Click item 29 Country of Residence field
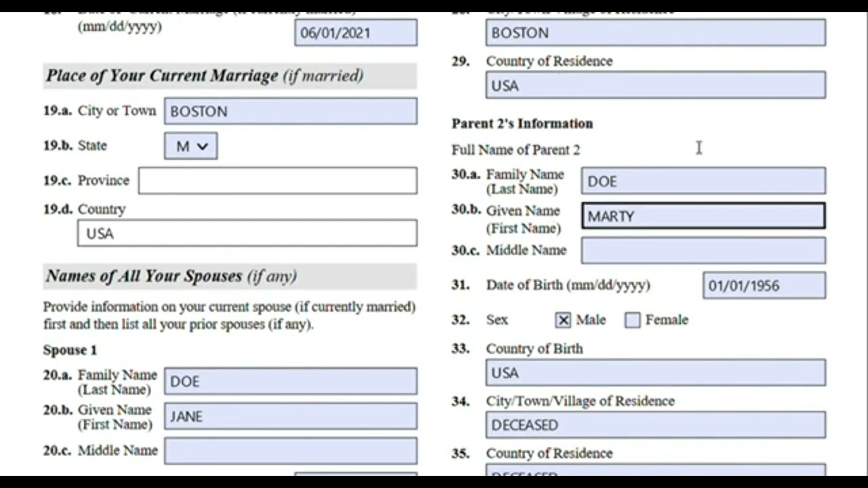Image resolution: width=868 pixels, height=488 pixels. [x=656, y=85]
